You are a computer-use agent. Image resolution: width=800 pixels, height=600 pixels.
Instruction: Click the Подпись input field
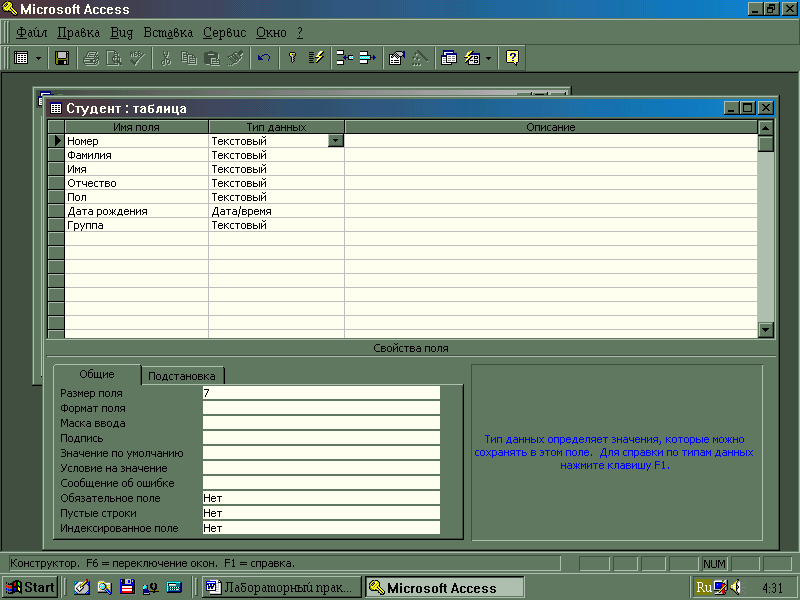click(x=321, y=438)
